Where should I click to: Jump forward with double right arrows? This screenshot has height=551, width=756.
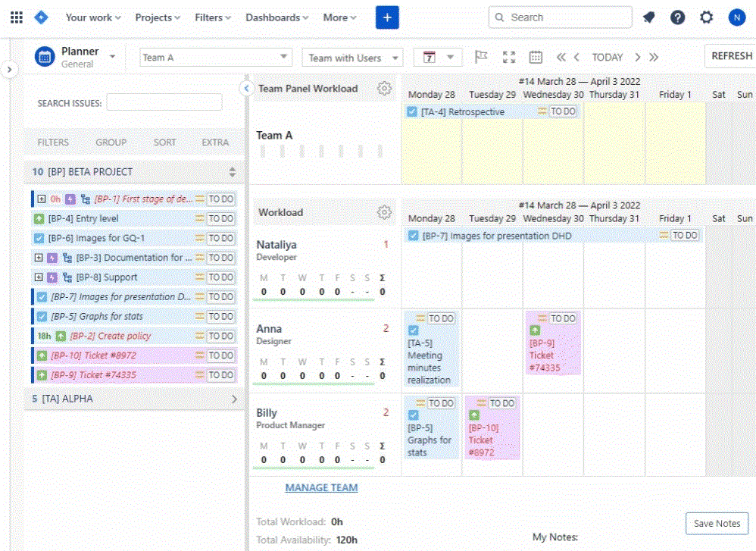653,57
